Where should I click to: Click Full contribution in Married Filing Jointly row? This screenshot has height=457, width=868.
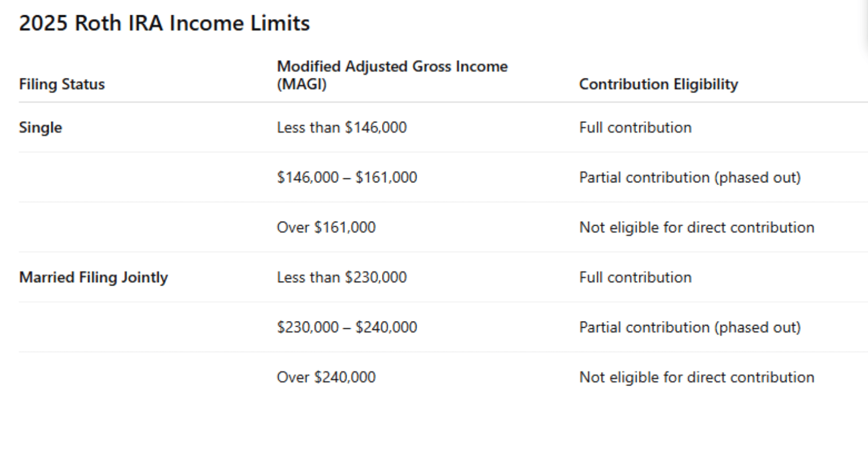(635, 278)
